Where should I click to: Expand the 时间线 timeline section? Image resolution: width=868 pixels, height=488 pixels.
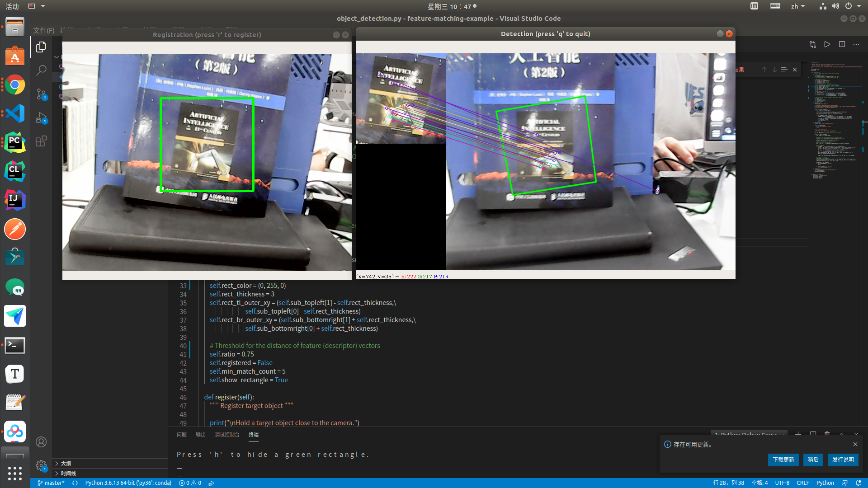point(68,474)
